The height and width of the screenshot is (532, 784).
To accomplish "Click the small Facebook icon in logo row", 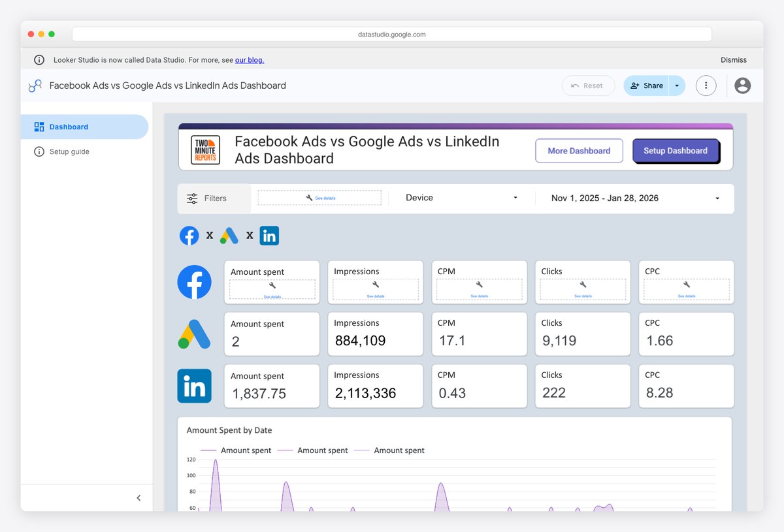I will click(x=189, y=236).
